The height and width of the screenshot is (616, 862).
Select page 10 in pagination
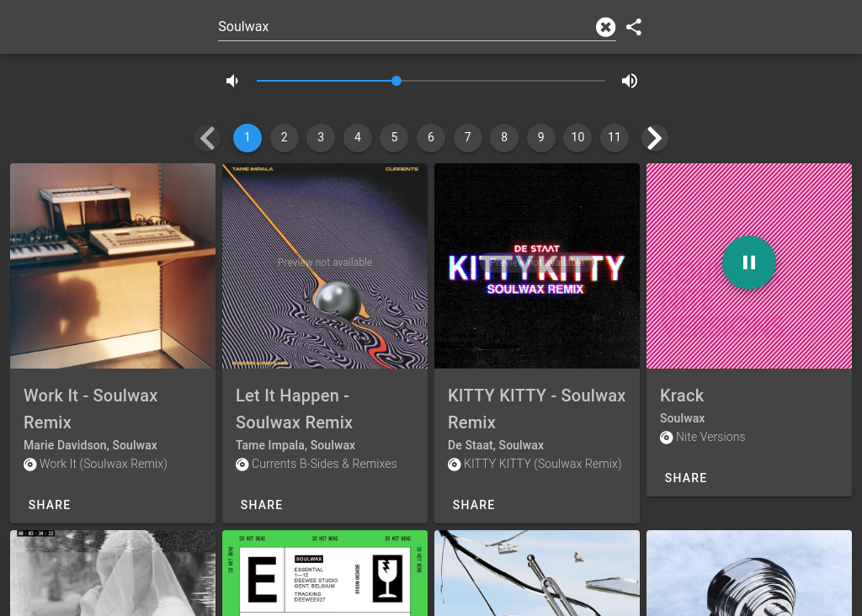[577, 137]
